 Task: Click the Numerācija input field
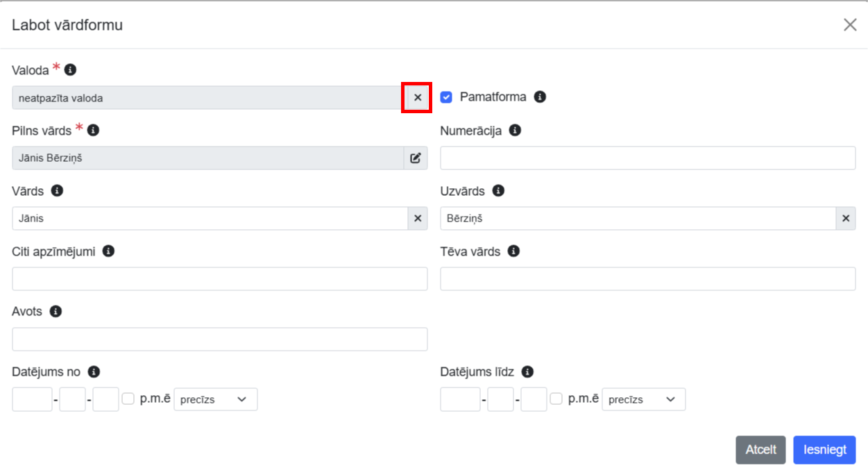(x=647, y=158)
